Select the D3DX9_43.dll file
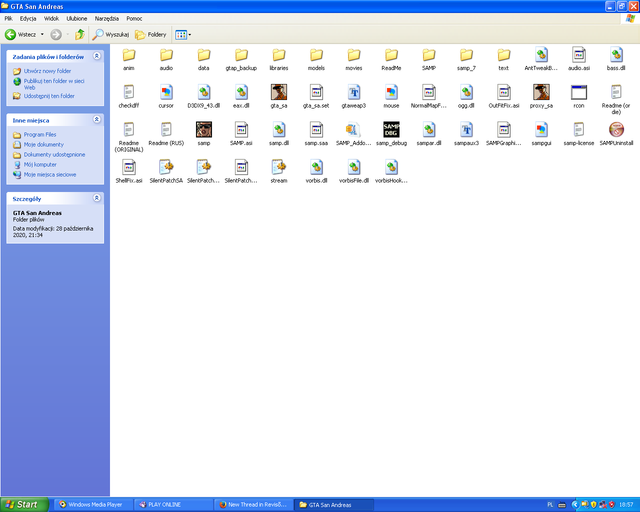The image size is (640, 512). click(x=204, y=96)
